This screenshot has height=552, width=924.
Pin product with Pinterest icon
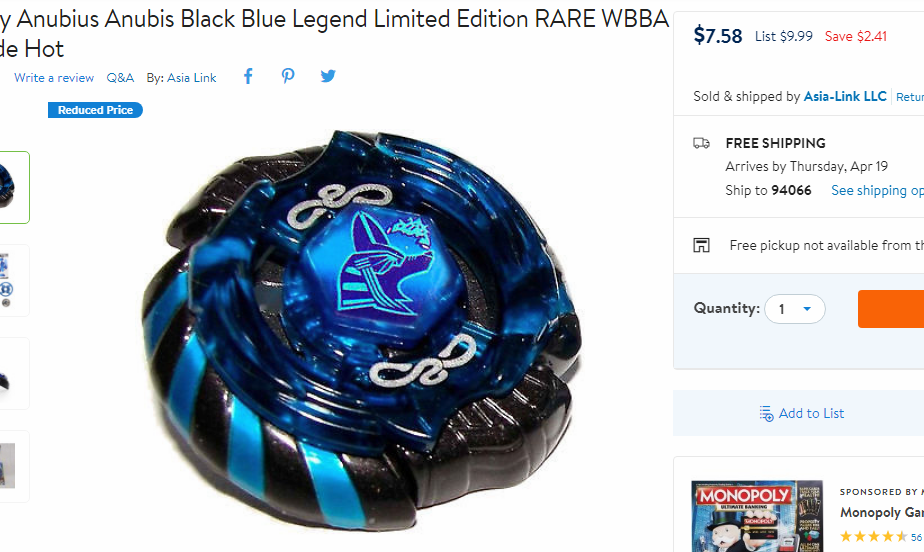tap(288, 76)
